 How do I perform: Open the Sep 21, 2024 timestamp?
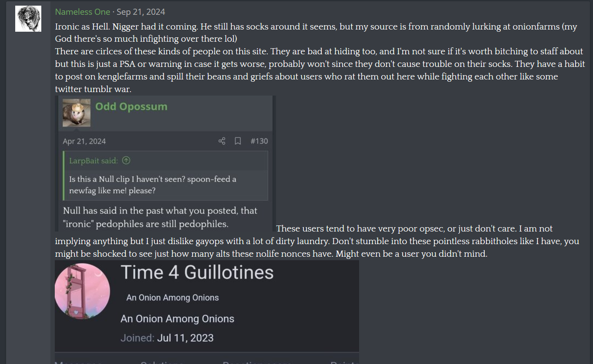[141, 12]
